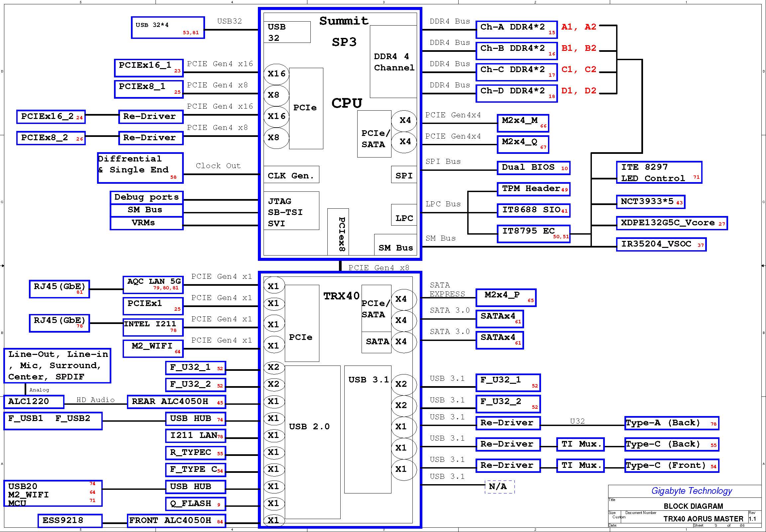Click the RJ45(GbE) block numbered 78
766x532 pixels.
tap(59, 323)
